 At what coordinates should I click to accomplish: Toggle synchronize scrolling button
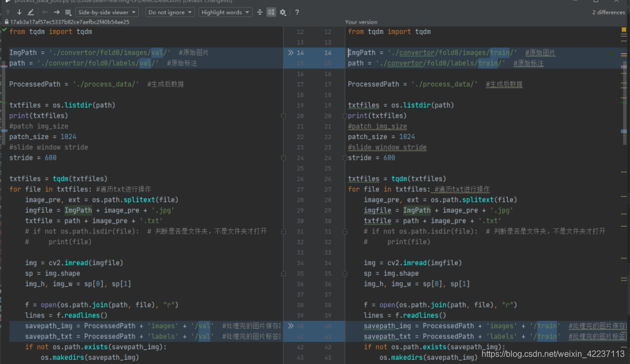point(271,13)
